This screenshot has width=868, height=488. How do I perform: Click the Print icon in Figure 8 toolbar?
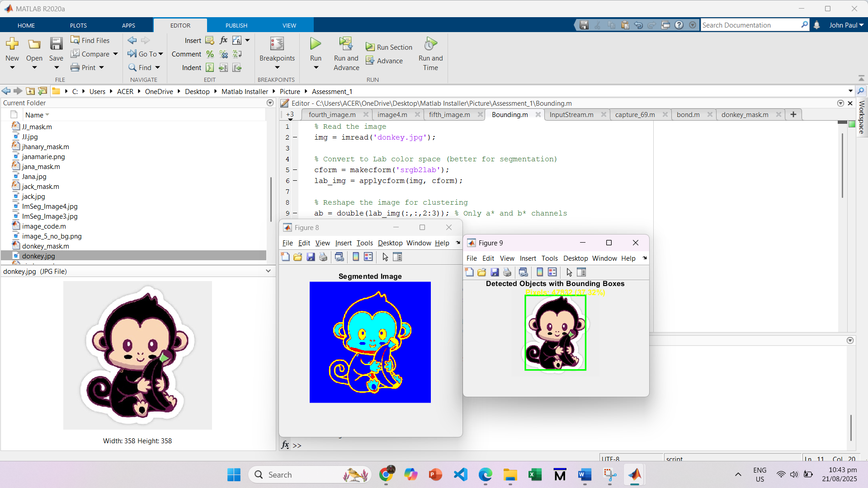click(x=323, y=257)
